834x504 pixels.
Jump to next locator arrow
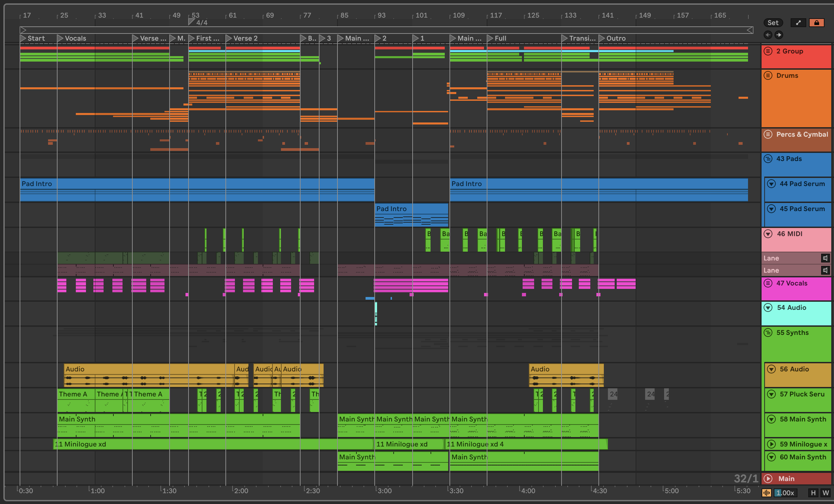point(779,35)
